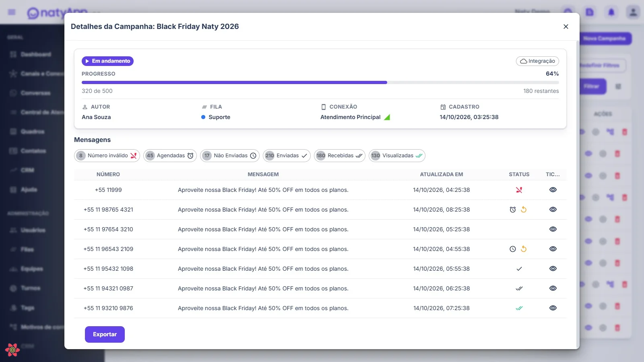Open the hamburger menu in background
Viewport: 644px width, 362px height.
pyautogui.click(x=12, y=12)
